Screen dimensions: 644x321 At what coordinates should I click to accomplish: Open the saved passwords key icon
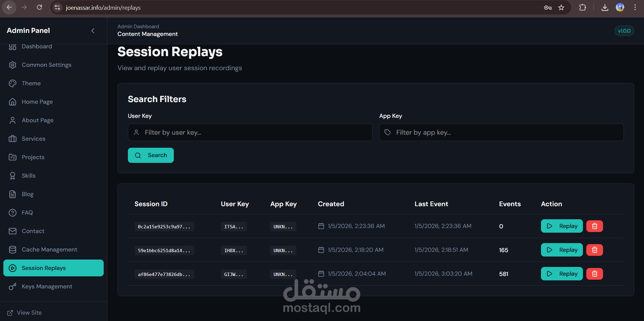(x=548, y=7)
